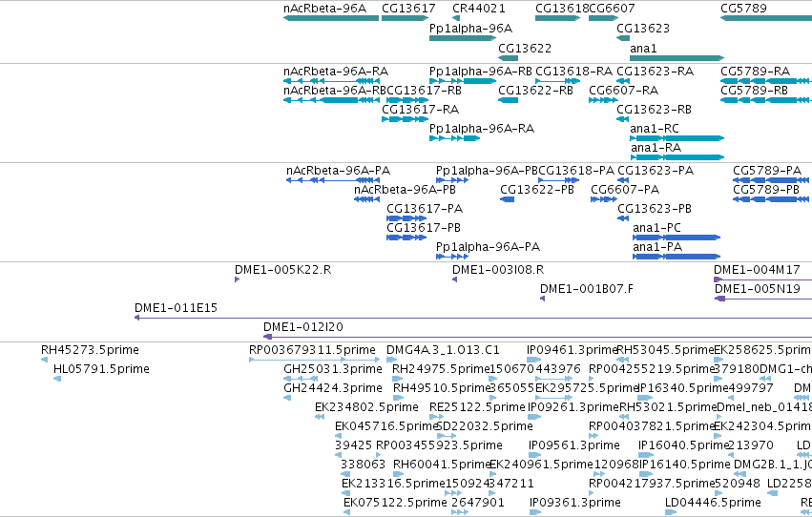Select the Pp1alpha-96A gene bar
This screenshot has height=517, width=812.
pyautogui.click(x=463, y=38)
